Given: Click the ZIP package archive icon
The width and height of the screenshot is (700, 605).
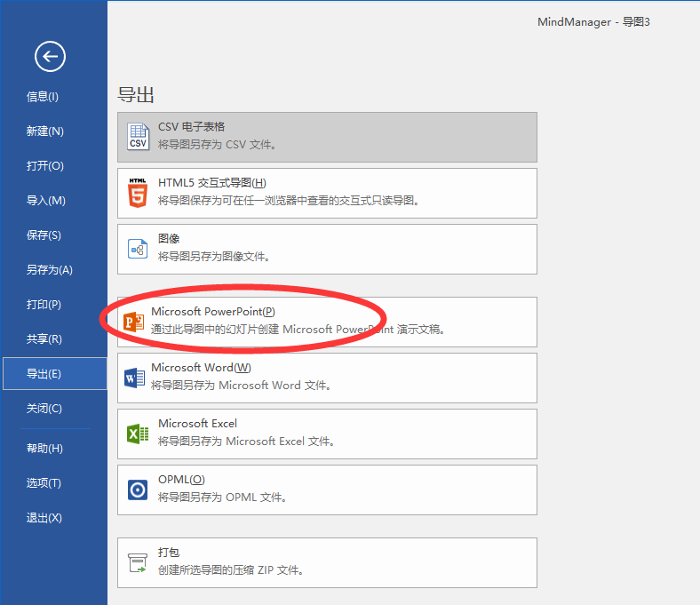Looking at the screenshot, I should click(138, 562).
